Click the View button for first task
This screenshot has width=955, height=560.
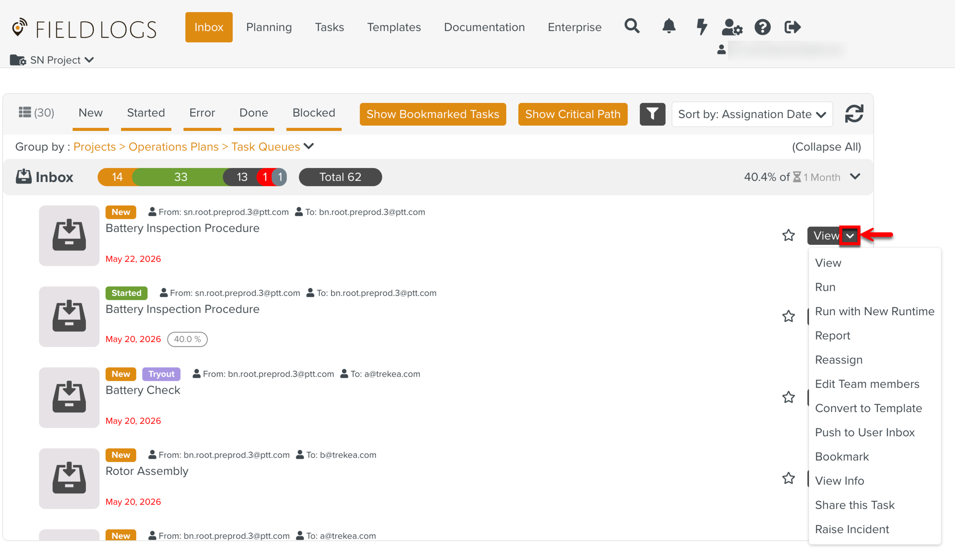824,236
